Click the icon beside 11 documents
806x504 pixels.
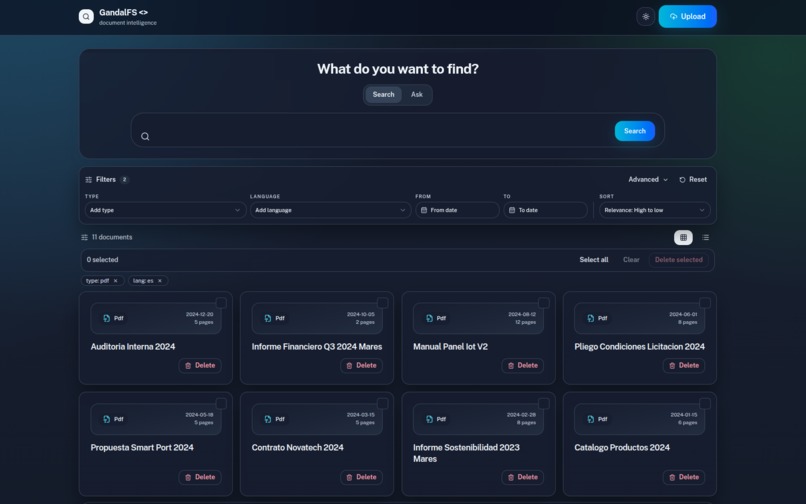(x=84, y=238)
